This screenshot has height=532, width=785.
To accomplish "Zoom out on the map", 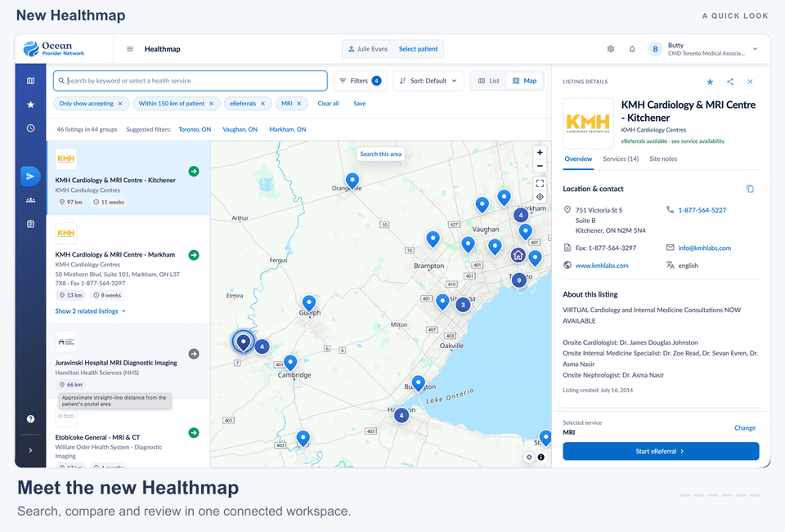I will coord(540,166).
